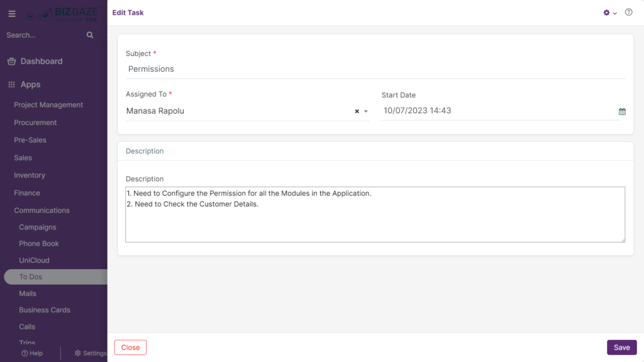
Task: Open Dashboard from the sidebar
Action: point(42,61)
